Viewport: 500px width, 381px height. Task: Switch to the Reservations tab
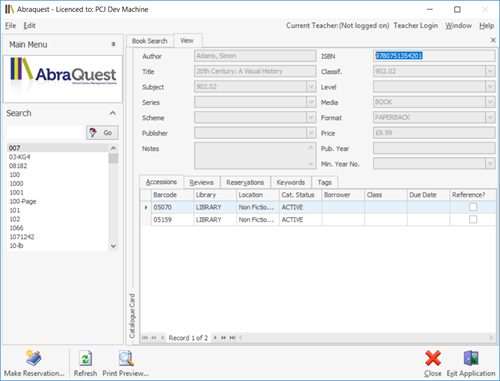coord(245,182)
